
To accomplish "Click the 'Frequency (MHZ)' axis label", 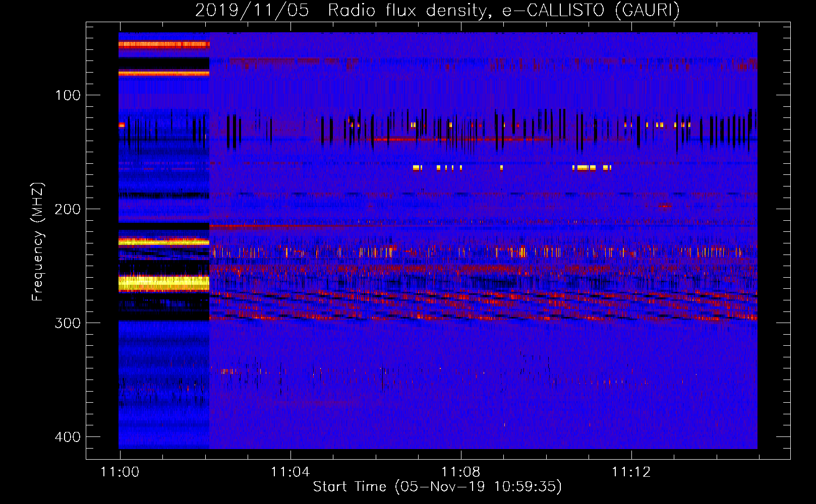I will pyautogui.click(x=38, y=242).
